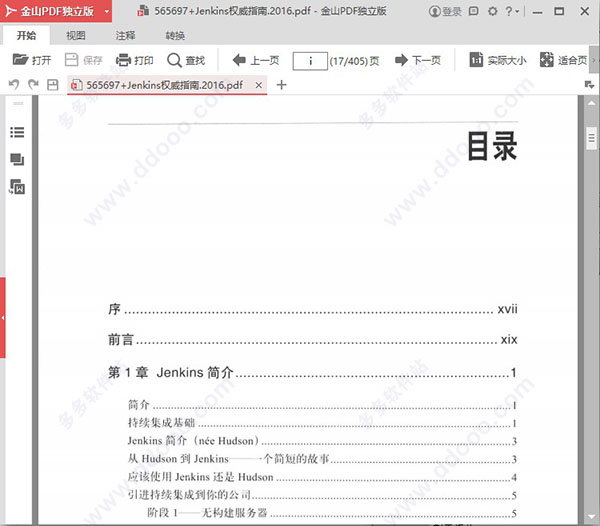Click the 打印 (print) button
The height and width of the screenshot is (526, 600).
(135, 60)
